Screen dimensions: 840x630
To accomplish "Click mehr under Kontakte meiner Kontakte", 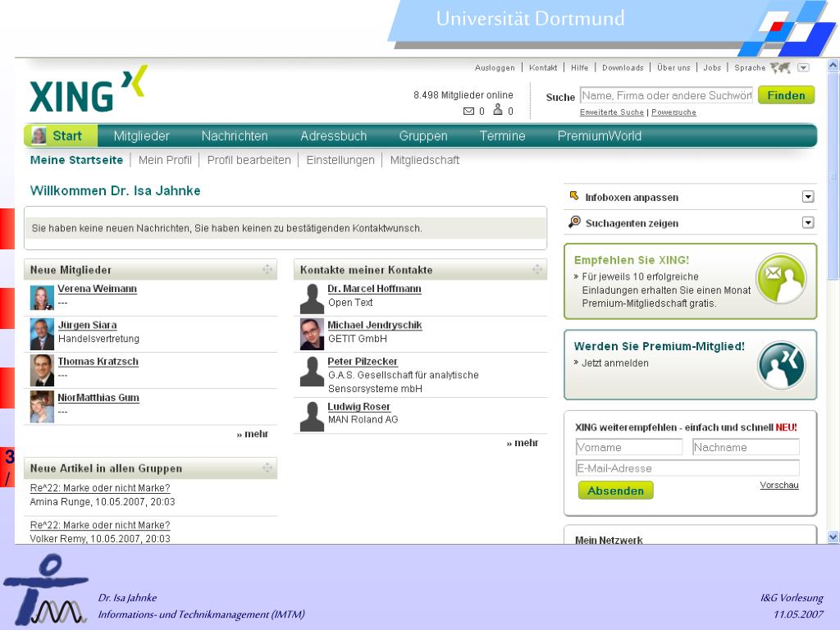I will tap(523, 442).
